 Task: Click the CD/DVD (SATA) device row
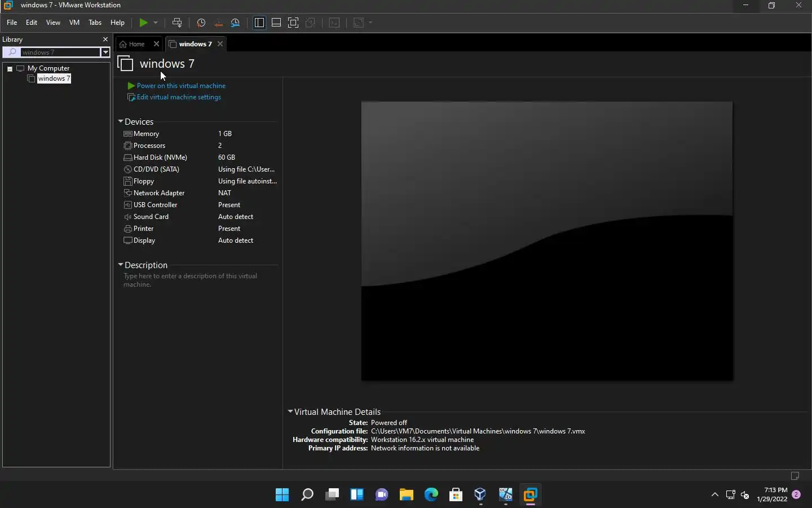(200, 169)
